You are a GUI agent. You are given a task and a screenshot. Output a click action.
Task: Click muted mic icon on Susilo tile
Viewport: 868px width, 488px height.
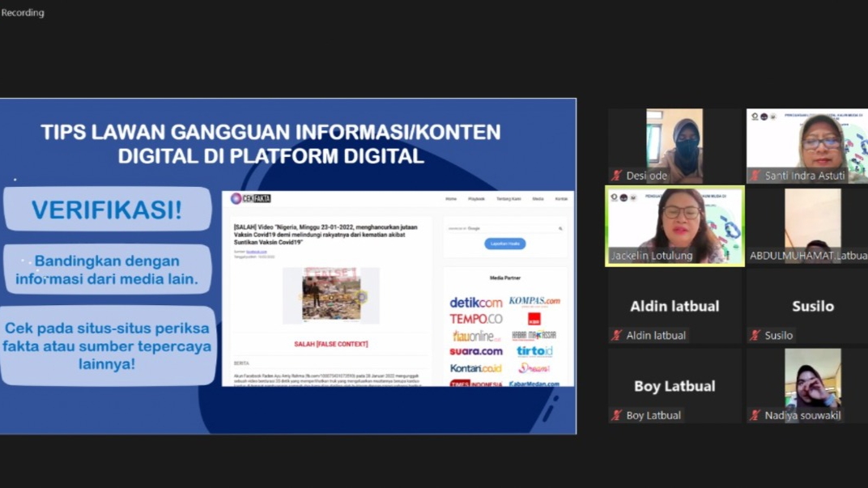coord(755,335)
